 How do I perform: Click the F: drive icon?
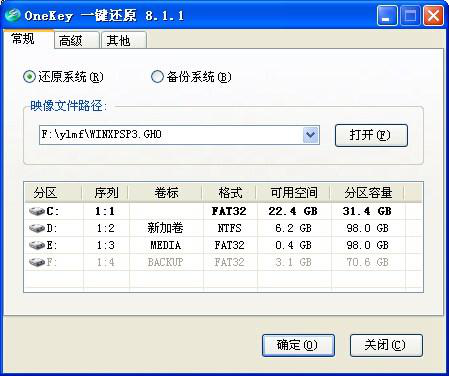pyautogui.click(x=36, y=262)
